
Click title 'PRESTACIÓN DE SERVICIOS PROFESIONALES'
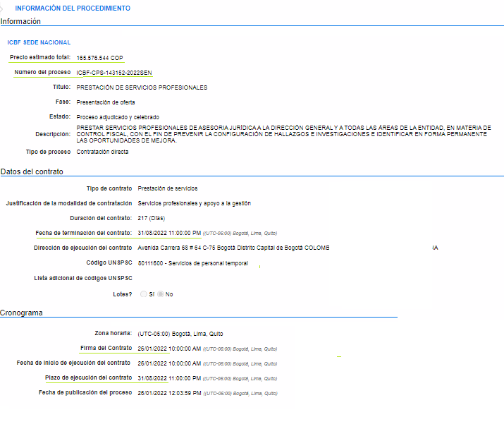pos(142,87)
